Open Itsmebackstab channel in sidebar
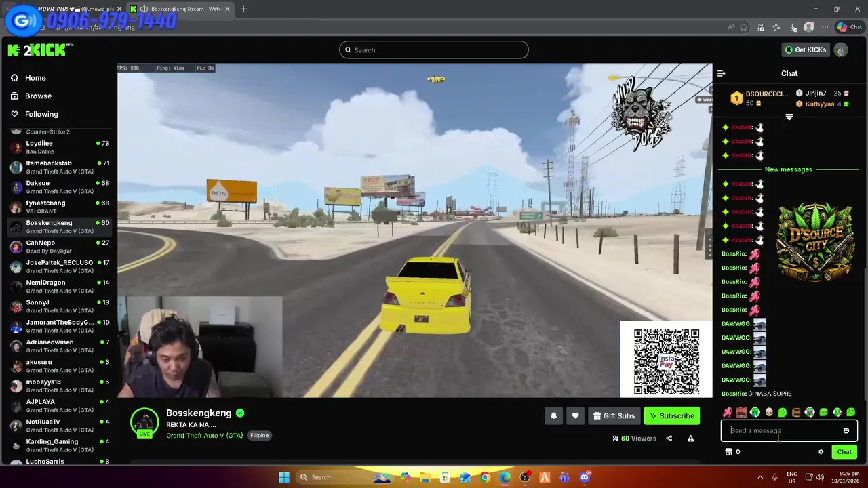Viewport: 868px width, 488px height. 59,167
